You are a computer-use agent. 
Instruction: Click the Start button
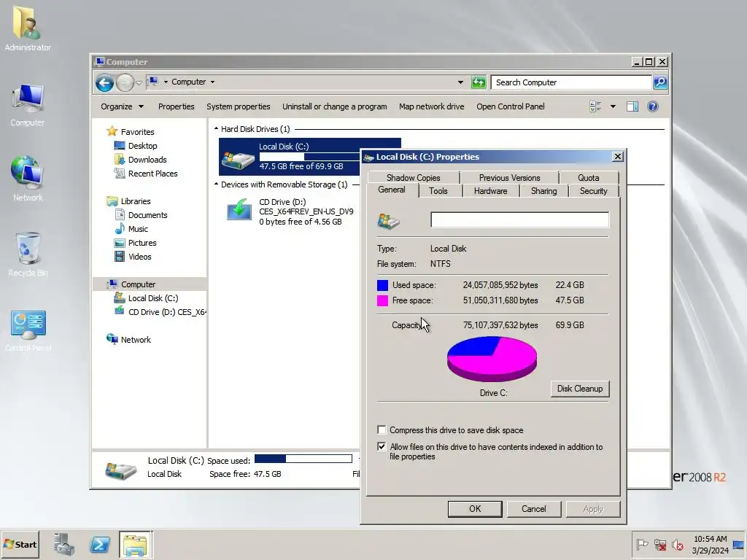click(x=20, y=544)
